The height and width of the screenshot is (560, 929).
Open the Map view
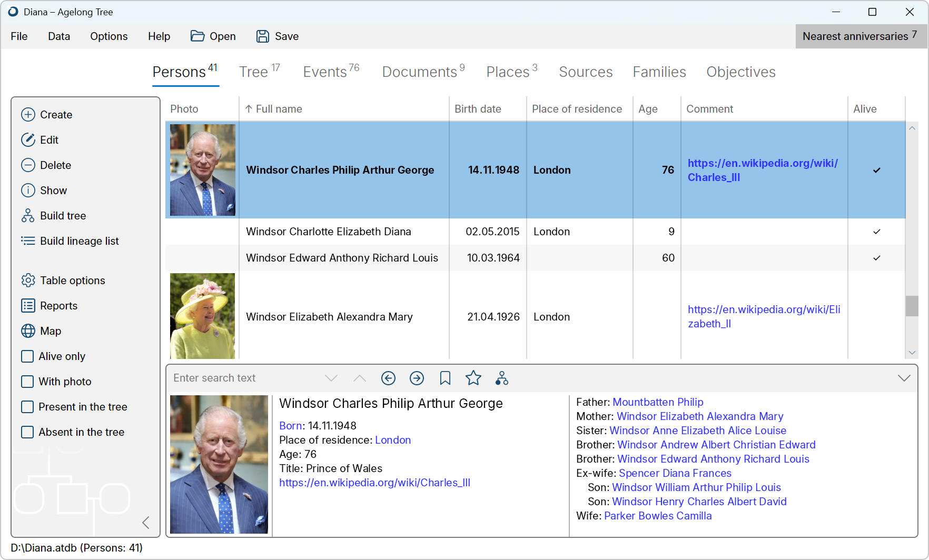(28, 331)
